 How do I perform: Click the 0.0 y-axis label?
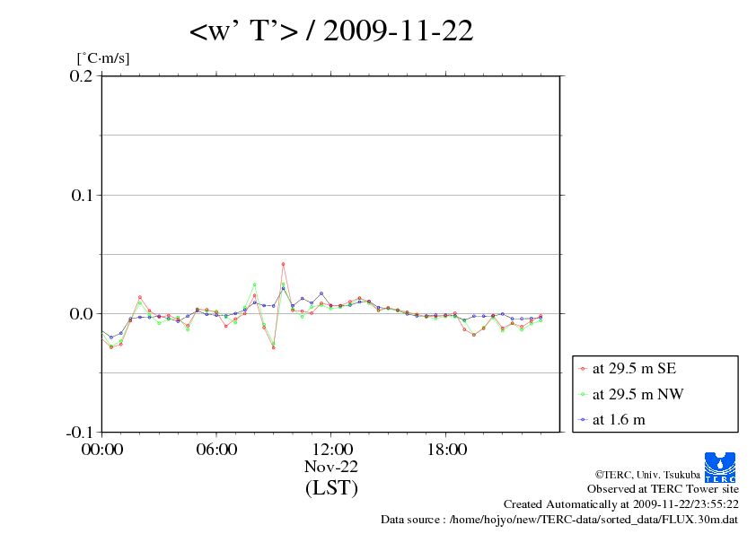[81, 314]
